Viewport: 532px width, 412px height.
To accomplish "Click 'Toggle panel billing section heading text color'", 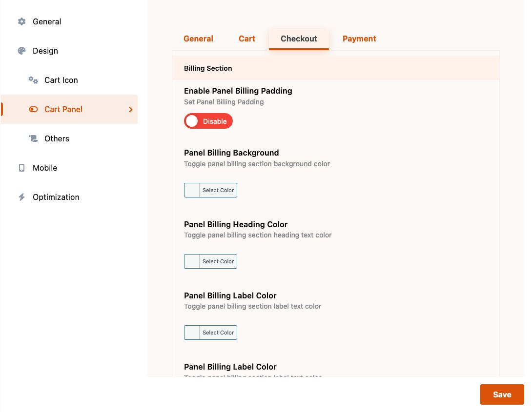I will [x=258, y=235].
